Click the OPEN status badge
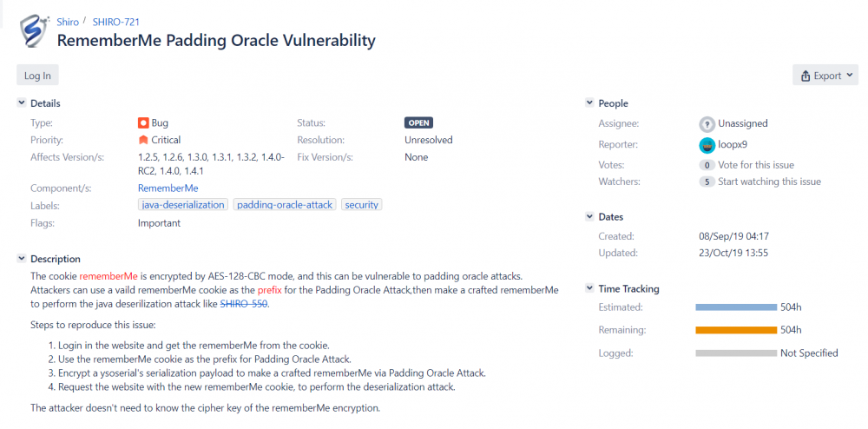 [x=418, y=123]
